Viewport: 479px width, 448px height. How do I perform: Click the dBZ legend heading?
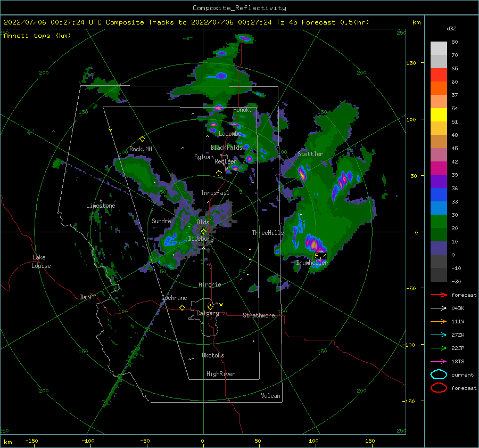(451, 28)
